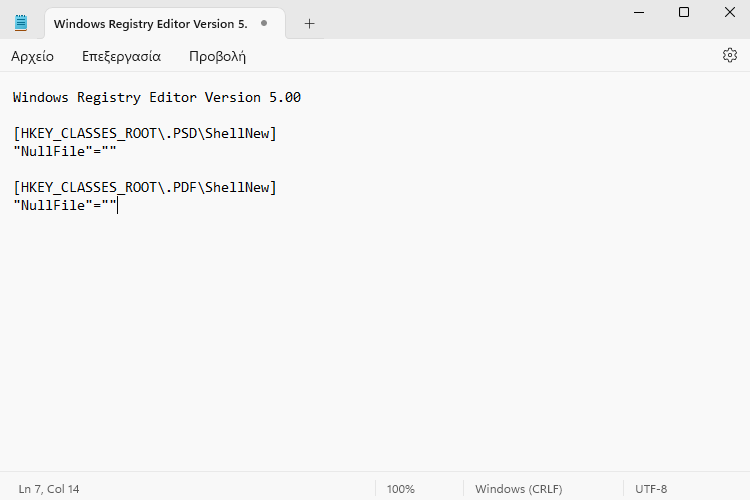Click the Windows (CRLF) line ending indicator
This screenshot has width=750, height=500.
tap(518, 489)
